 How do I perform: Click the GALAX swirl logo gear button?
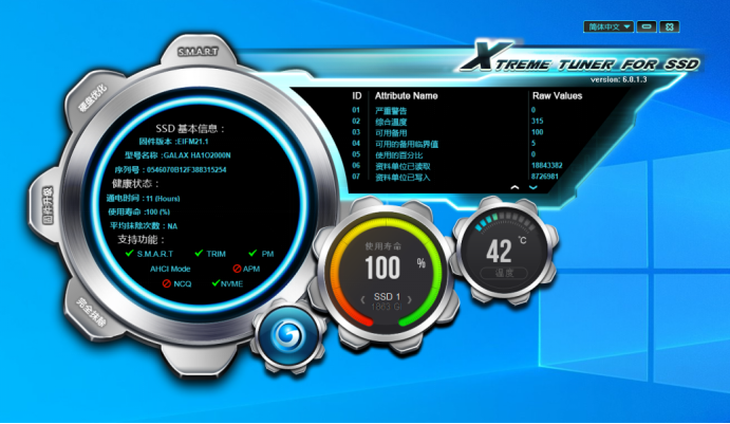click(289, 335)
